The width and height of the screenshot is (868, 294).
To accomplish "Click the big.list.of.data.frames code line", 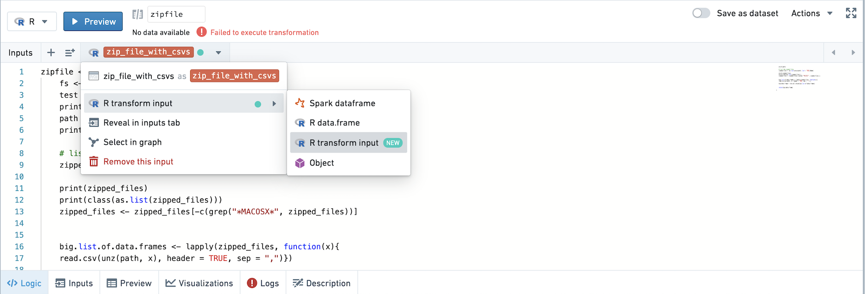I will point(199,246).
